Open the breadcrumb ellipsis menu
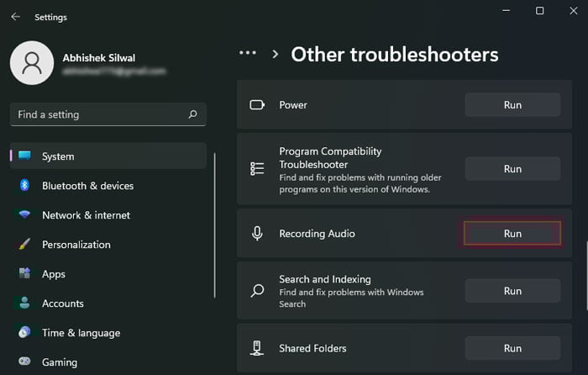Image resolution: width=588 pixels, height=375 pixels. [248, 53]
